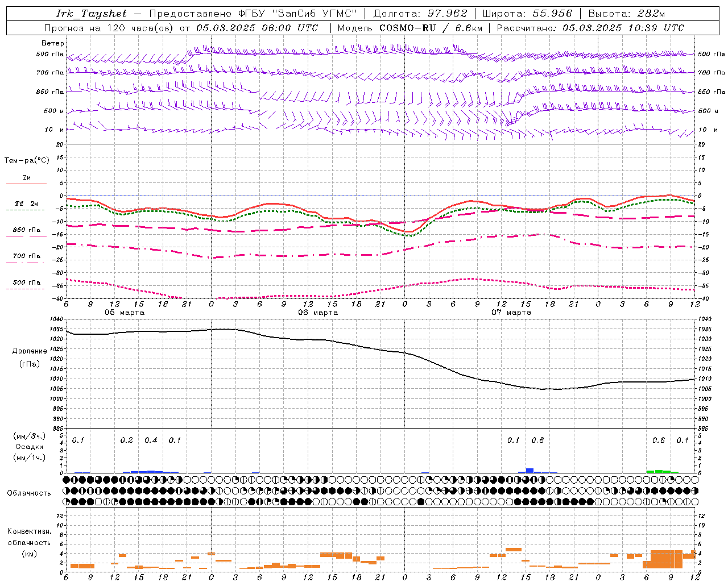Select the 2м temperature legend entry
This screenshot has width=728, height=582.
(27, 178)
